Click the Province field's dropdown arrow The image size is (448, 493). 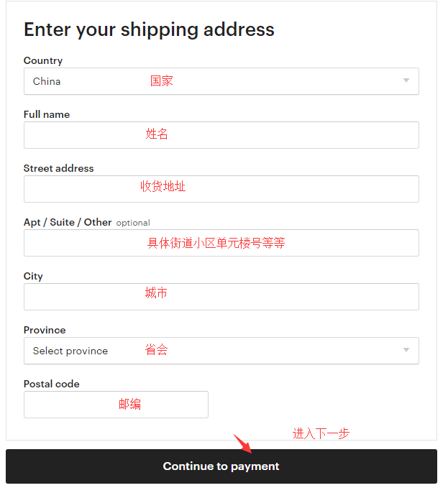click(406, 351)
